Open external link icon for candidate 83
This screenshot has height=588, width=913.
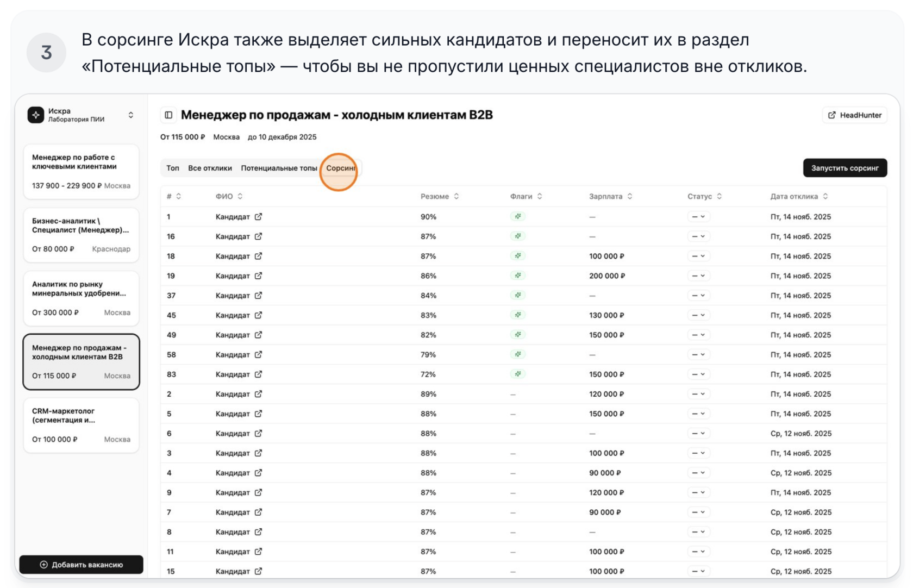click(259, 374)
